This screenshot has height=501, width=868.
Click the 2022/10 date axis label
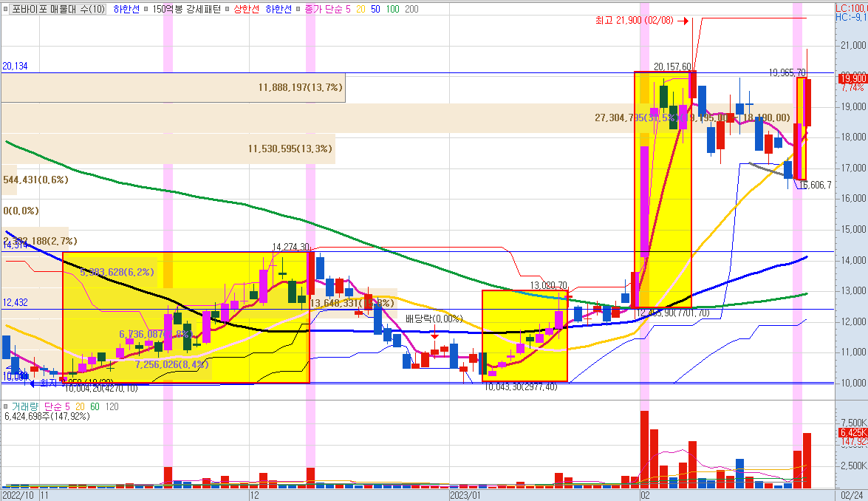pyautogui.click(x=18, y=495)
